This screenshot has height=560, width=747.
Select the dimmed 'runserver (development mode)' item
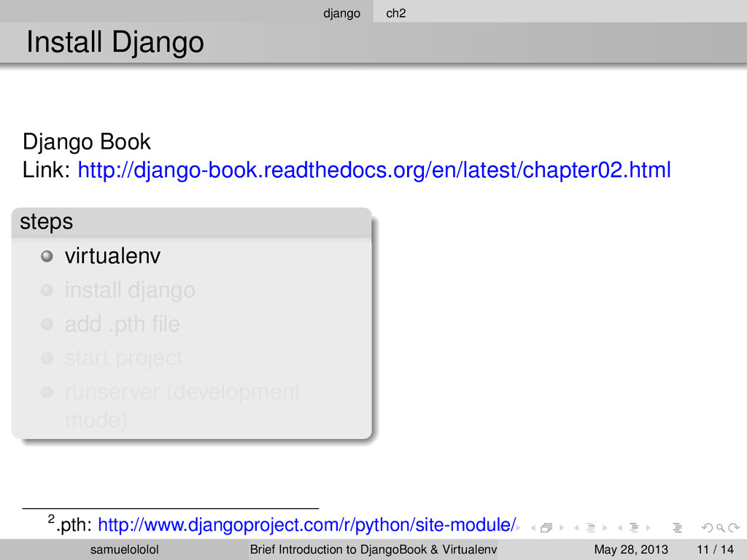tap(182, 405)
